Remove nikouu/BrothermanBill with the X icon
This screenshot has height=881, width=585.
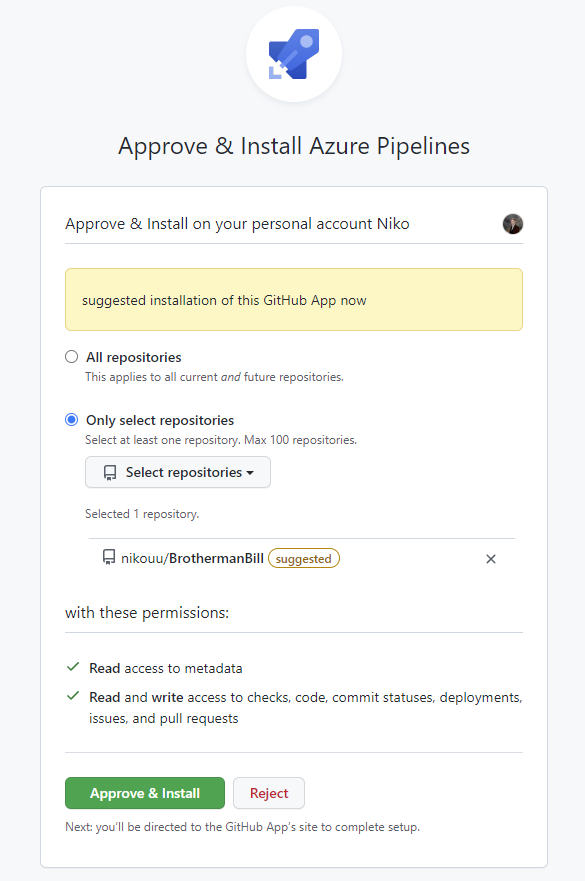pyautogui.click(x=491, y=558)
